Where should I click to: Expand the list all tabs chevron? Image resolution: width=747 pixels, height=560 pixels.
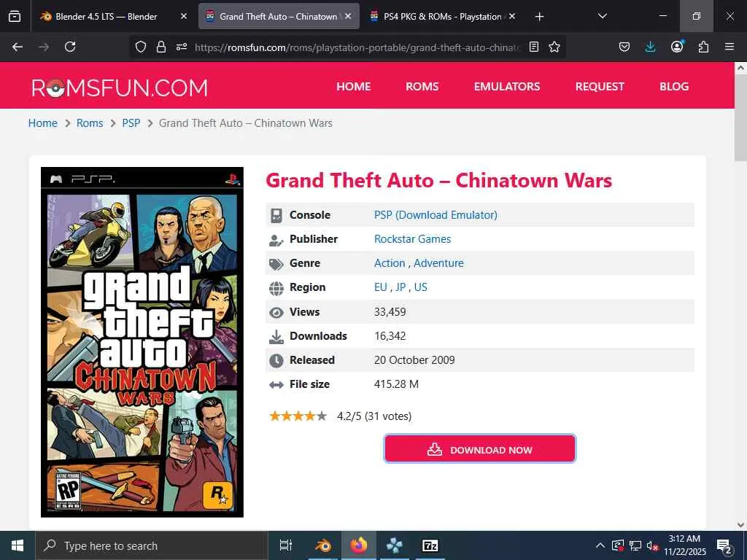[x=602, y=16]
